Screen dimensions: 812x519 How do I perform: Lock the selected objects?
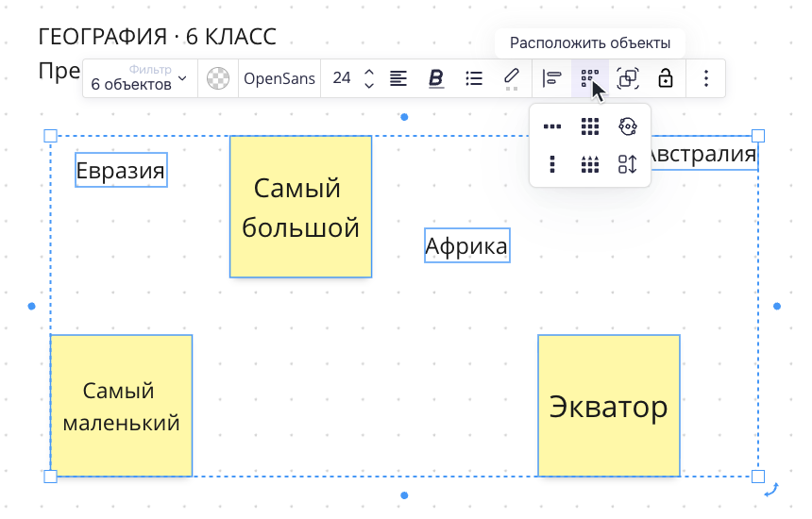(666, 78)
